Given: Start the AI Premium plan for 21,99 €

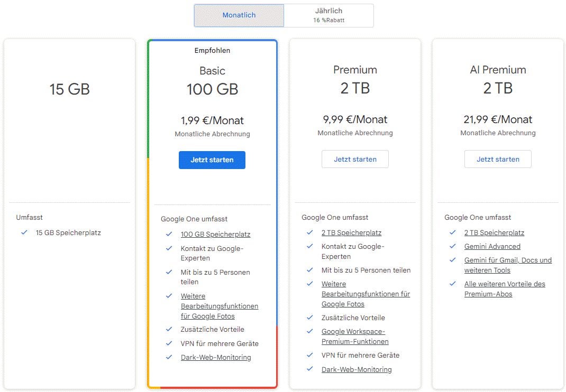Looking at the screenshot, I should 498,159.
